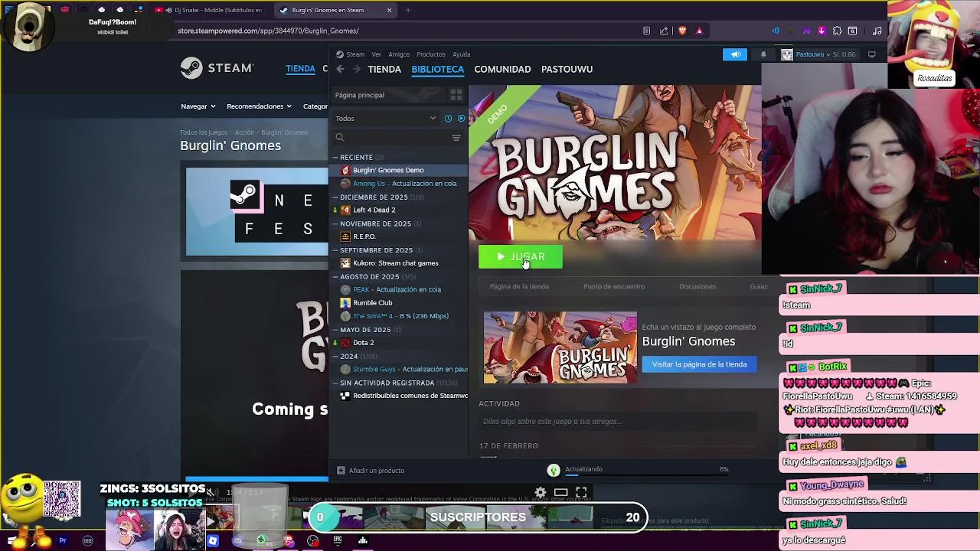Open Discusiones link
980x551 pixels.
[x=697, y=286]
